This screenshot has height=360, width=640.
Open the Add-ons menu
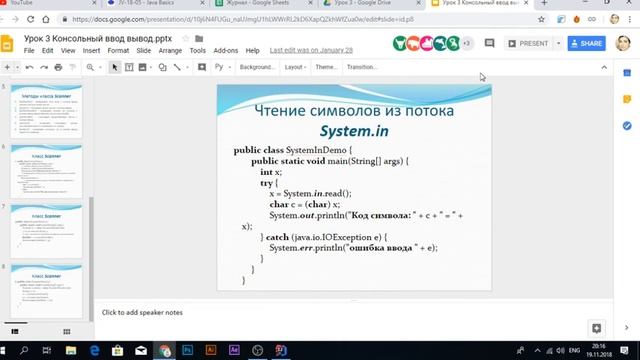(226, 51)
